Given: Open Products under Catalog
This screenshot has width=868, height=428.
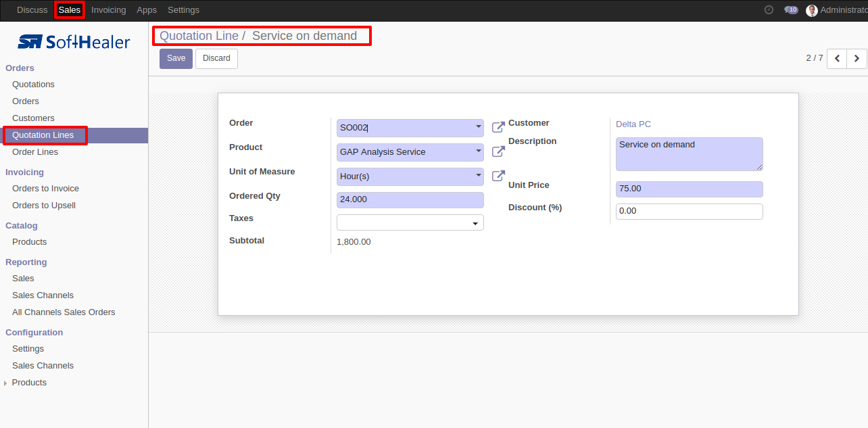Looking at the screenshot, I should [30, 242].
